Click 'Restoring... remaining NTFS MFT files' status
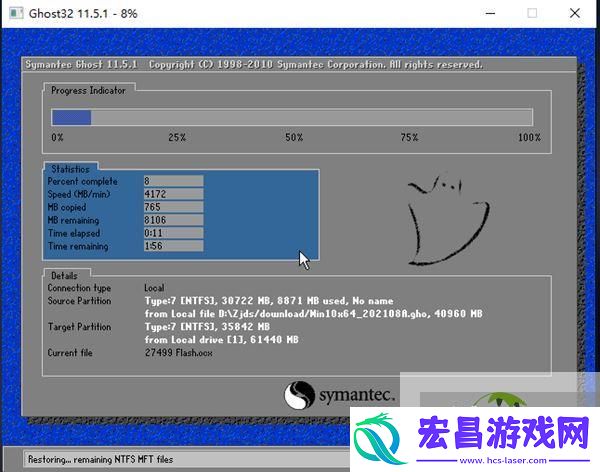The width and height of the screenshot is (600, 472). [x=101, y=459]
